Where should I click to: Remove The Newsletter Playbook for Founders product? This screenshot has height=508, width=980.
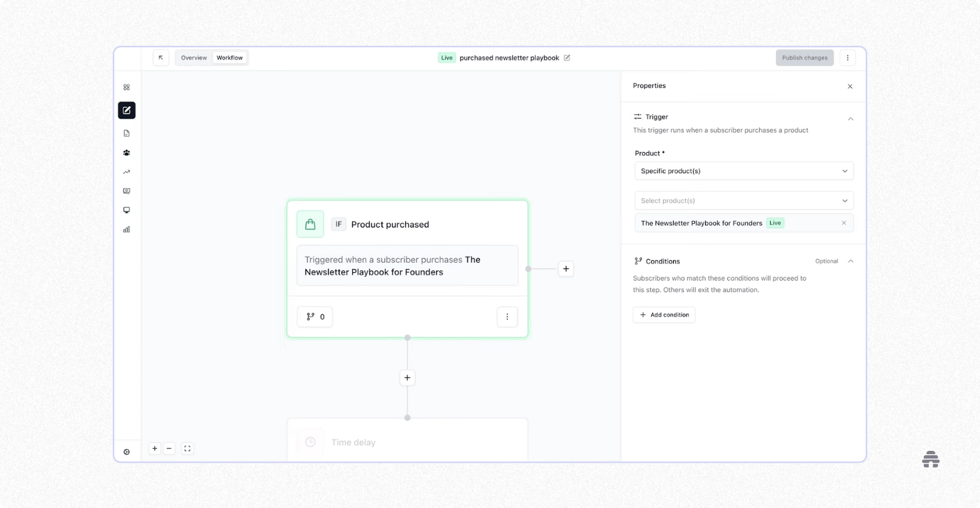[x=844, y=223]
